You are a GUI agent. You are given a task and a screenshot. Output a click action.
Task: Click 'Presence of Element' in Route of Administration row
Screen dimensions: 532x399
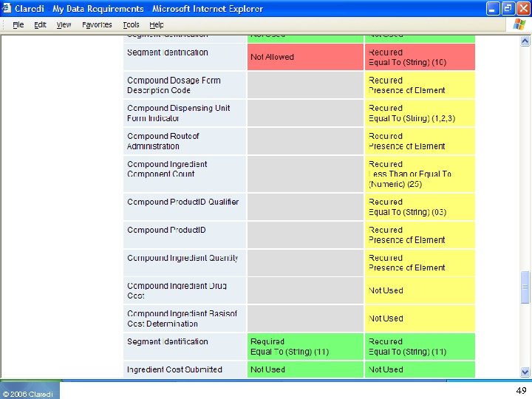(x=406, y=146)
